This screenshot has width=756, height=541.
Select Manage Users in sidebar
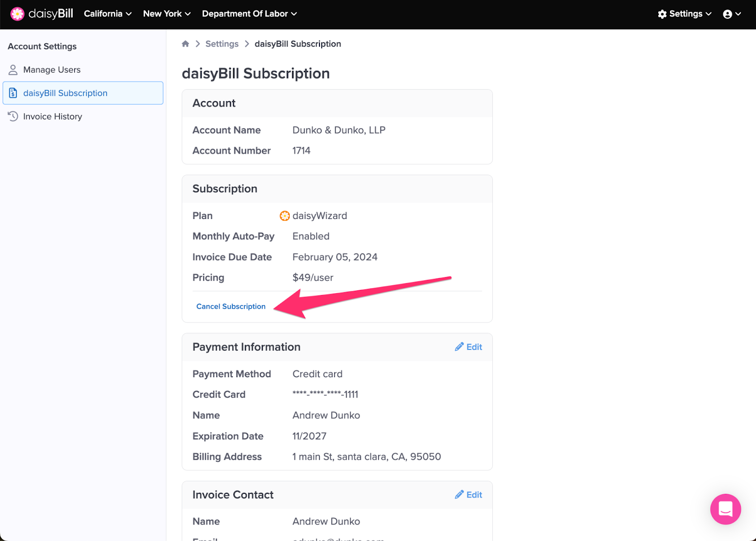tap(83, 70)
